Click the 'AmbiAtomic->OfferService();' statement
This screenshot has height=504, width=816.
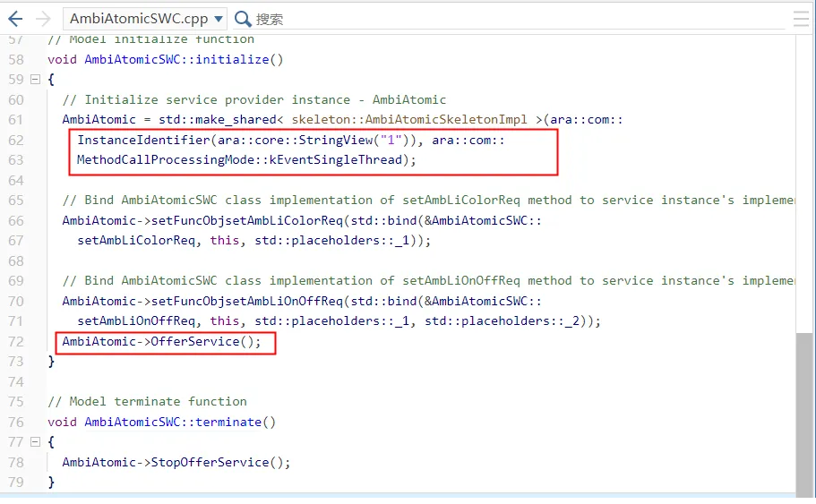161,342
